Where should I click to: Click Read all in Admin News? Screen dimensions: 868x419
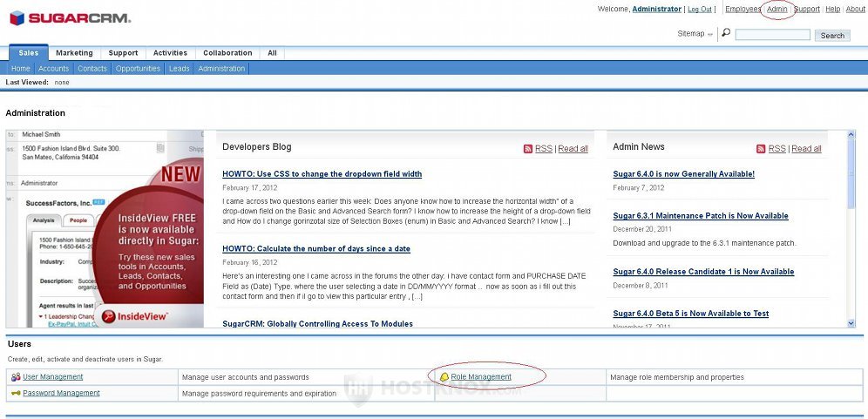806,149
